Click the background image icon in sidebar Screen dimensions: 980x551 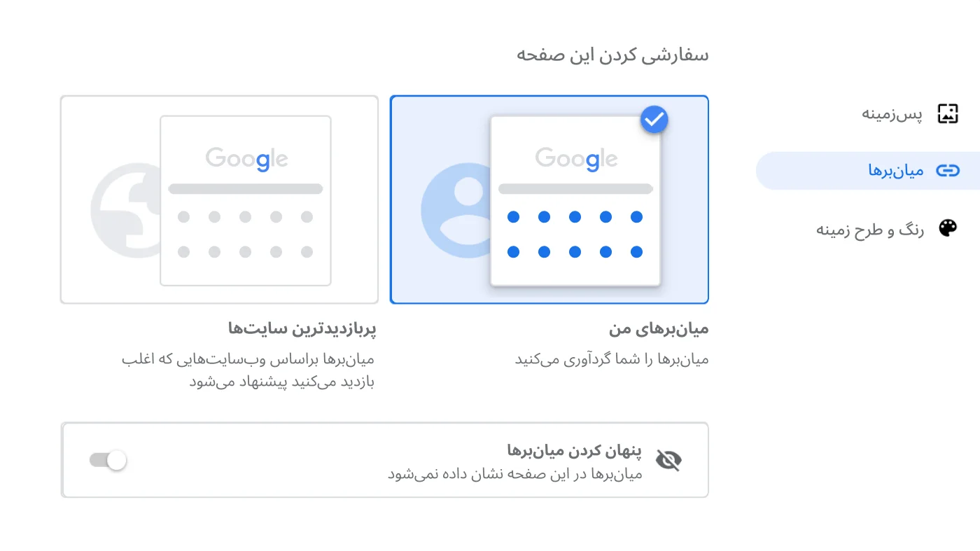948,113
